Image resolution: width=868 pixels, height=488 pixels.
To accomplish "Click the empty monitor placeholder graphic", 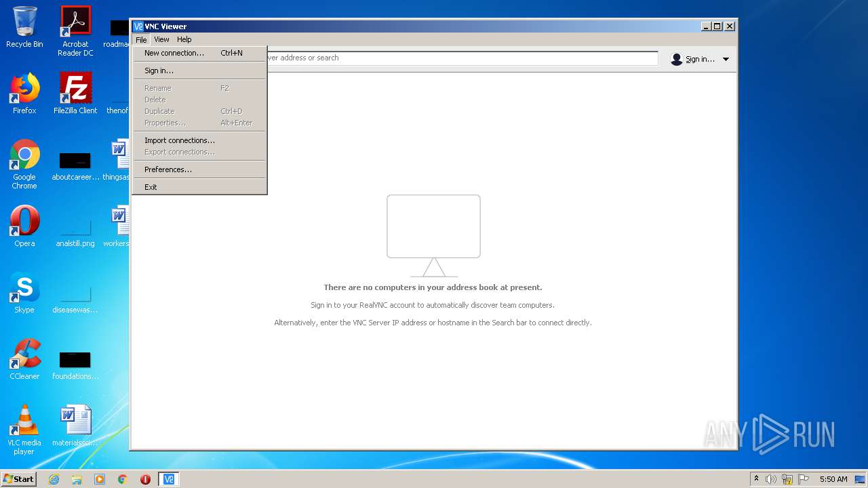I will 434,236.
